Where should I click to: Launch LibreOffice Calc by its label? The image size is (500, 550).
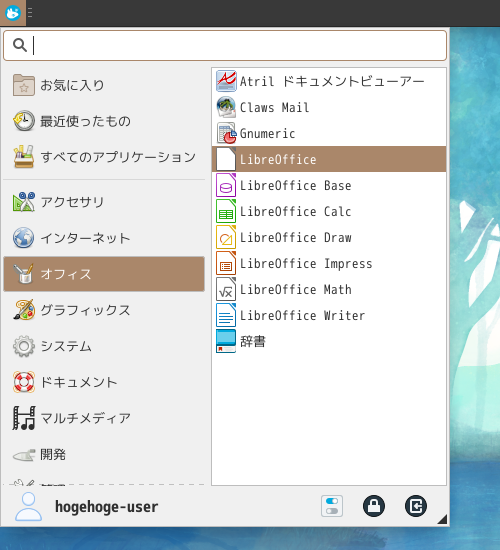click(x=295, y=212)
